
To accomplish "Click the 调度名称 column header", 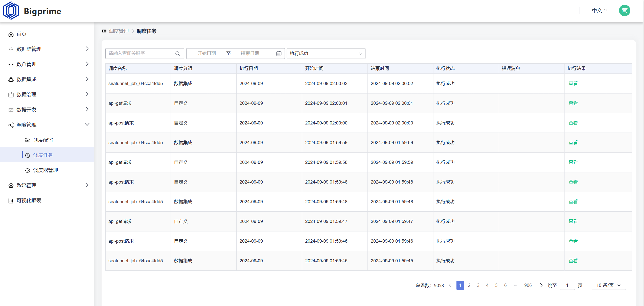I will click(x=138, y=68).
